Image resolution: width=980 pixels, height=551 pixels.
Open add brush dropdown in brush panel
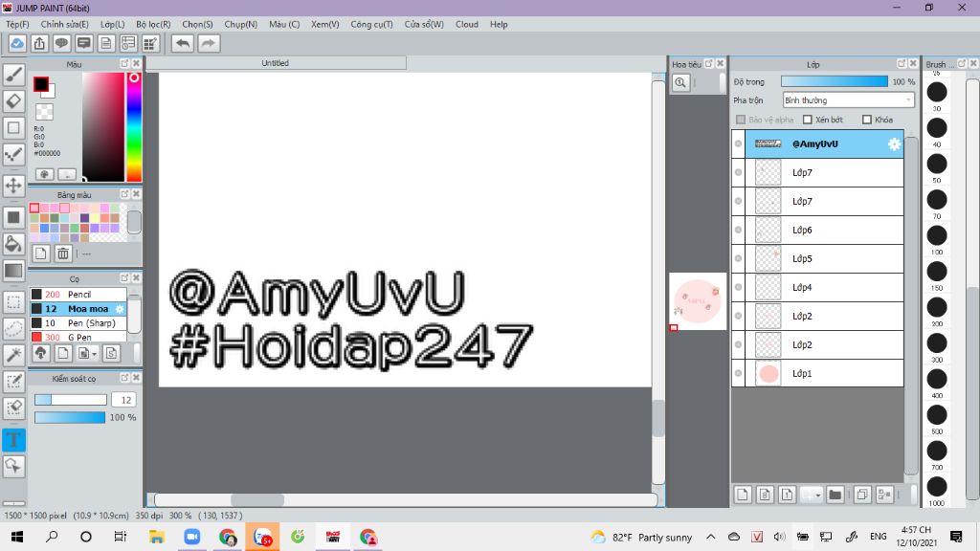coord(86,353)
